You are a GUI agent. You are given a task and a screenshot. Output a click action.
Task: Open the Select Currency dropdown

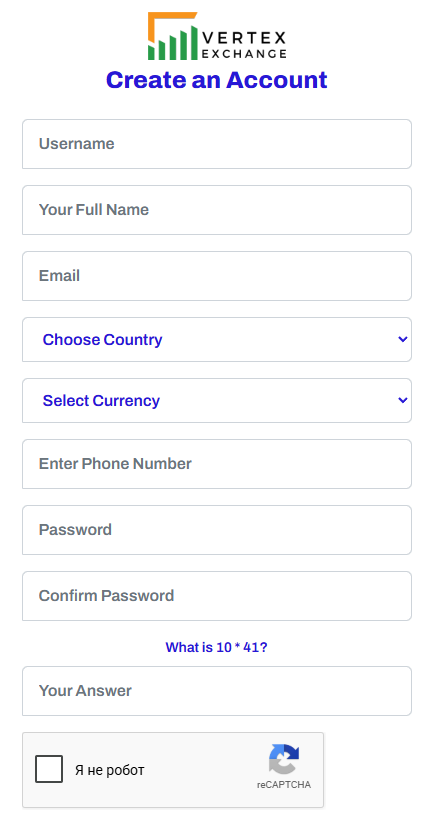pyautogui.click(x=217, y=400)
